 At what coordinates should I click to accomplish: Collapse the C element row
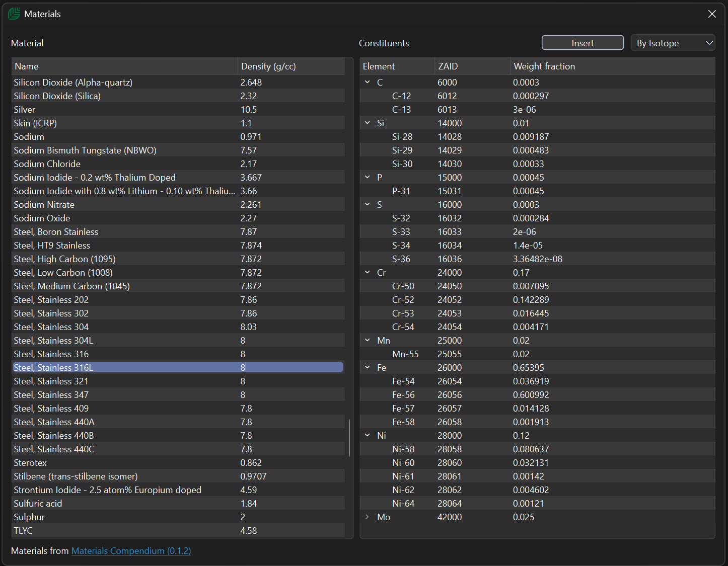tap(368, 82)
